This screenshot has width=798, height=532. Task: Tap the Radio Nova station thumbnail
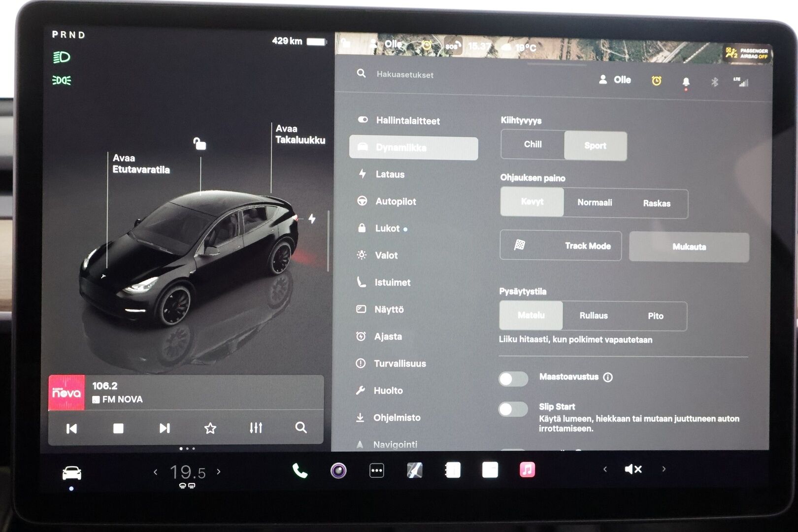(66, 393)
